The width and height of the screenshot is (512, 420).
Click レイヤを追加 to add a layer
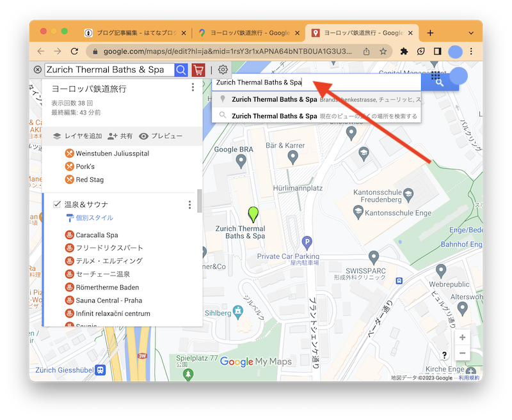point(77,136)
